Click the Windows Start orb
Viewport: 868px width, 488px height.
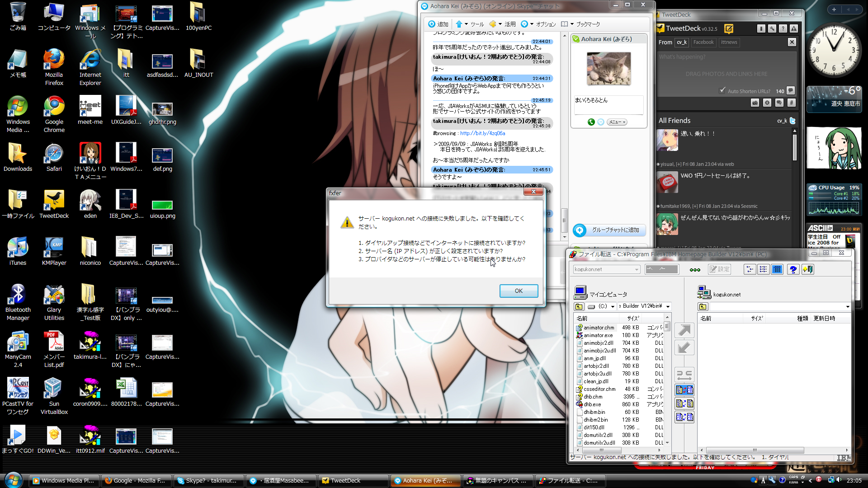point(13,480)
